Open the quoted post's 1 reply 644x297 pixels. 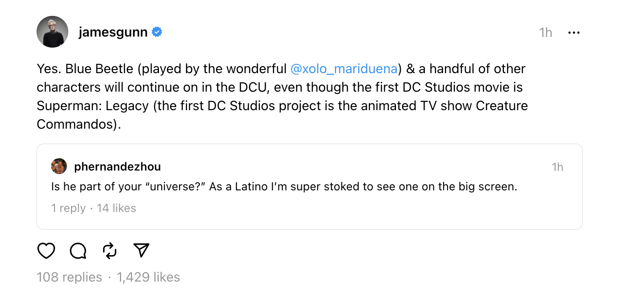(68, 208)
